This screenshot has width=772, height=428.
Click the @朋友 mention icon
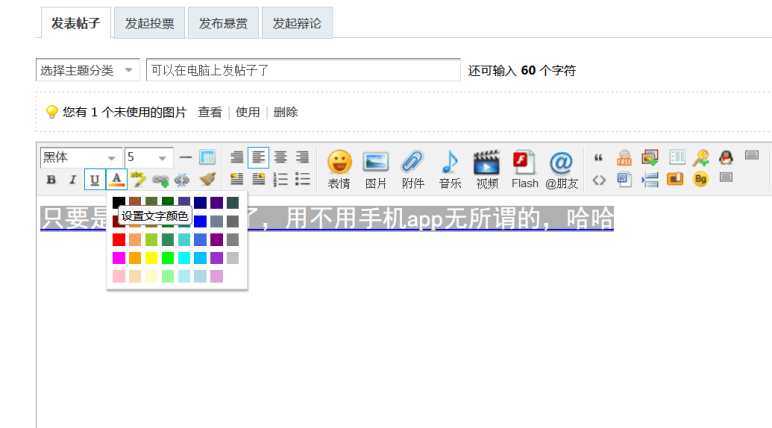tap(562, 167)
